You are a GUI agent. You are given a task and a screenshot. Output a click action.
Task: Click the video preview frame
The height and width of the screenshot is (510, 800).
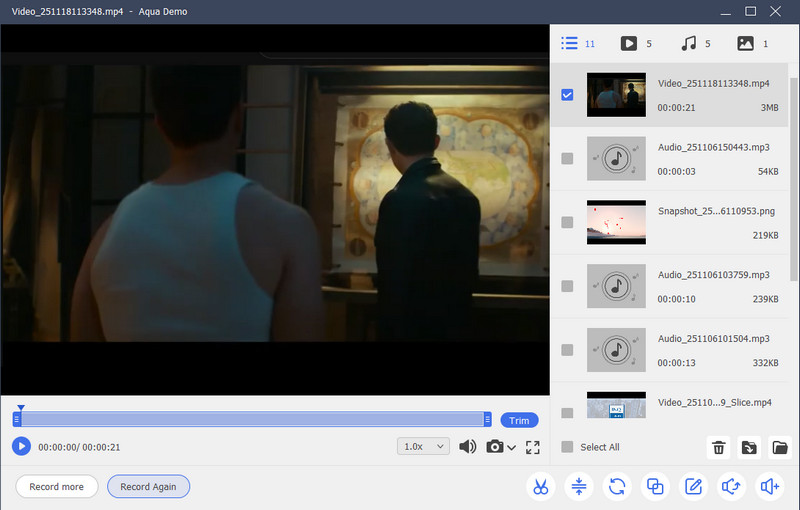[x=275, y=209]
